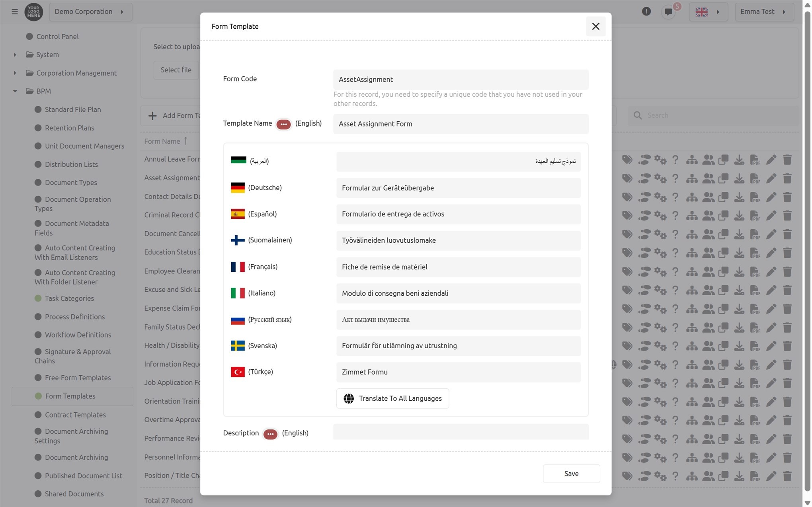Click the page vertical scrollbar

coord(807,251)
